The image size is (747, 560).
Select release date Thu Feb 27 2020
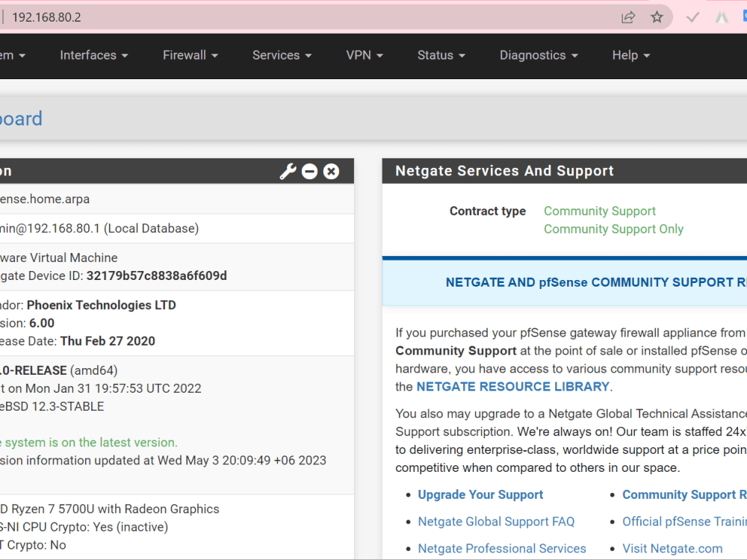click(x=108, y=341)
